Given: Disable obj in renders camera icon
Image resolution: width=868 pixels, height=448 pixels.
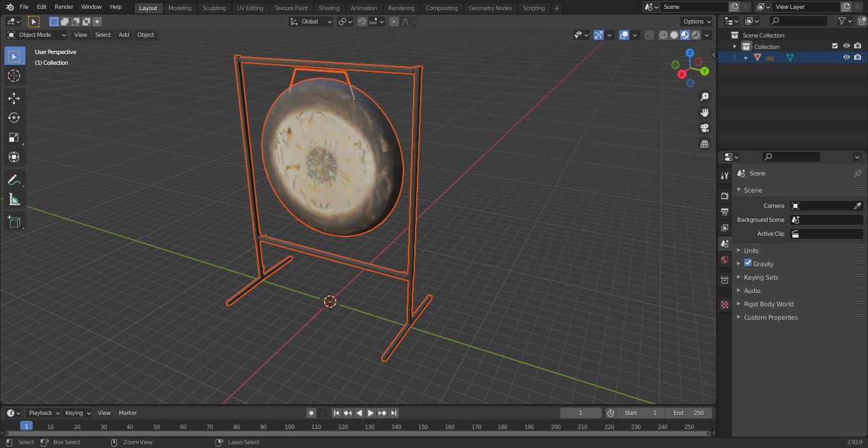Looking at the screenshot, I should 857,58.
